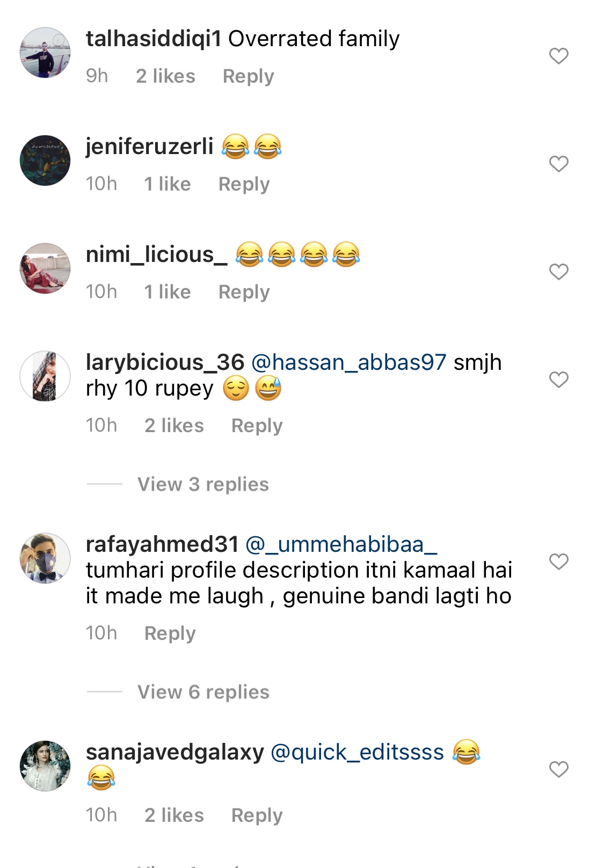This screenshot has height=868, width=604.
Task: Open the @_ummehabibaa_ mention link
Action: (x=341, y=544)
